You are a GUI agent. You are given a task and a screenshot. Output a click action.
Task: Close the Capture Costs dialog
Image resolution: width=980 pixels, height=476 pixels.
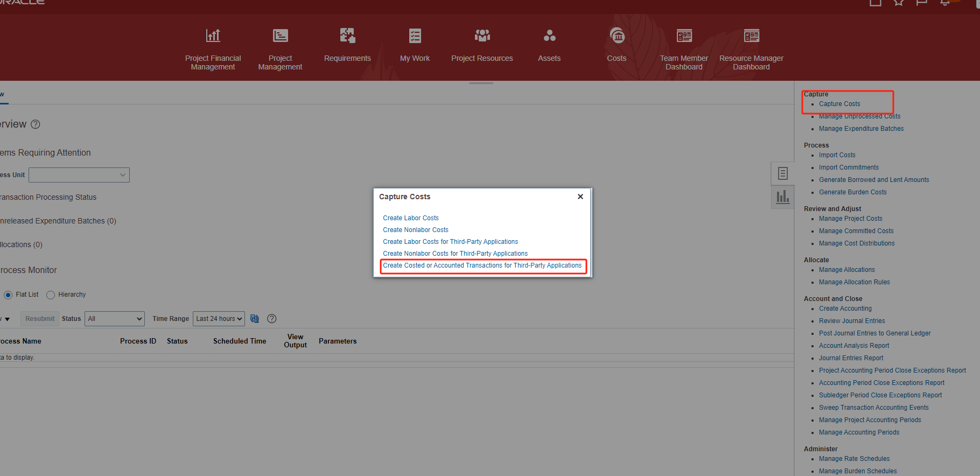pyautogui.click(x=580, y=197)
